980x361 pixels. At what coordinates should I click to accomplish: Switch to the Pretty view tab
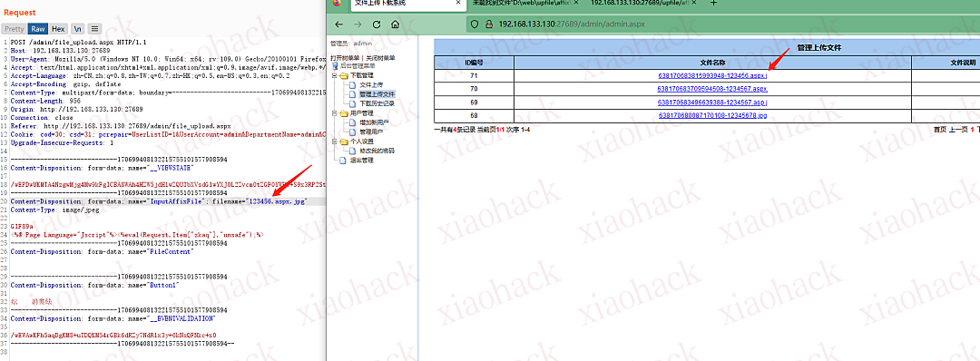pos(15,29)
